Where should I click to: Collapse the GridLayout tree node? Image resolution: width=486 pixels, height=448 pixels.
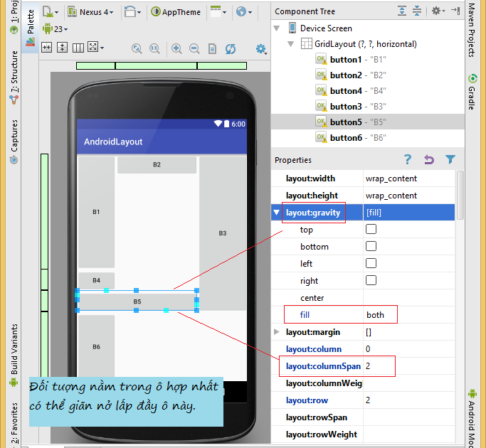291,44
